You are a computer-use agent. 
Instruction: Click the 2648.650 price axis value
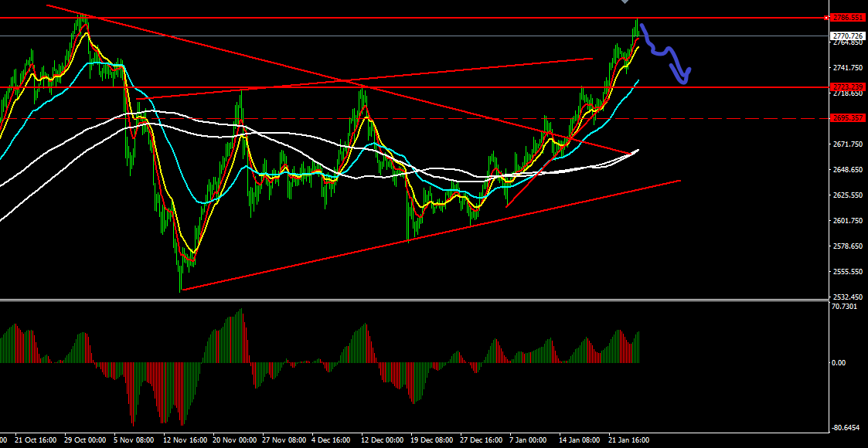tap(848, 169)
